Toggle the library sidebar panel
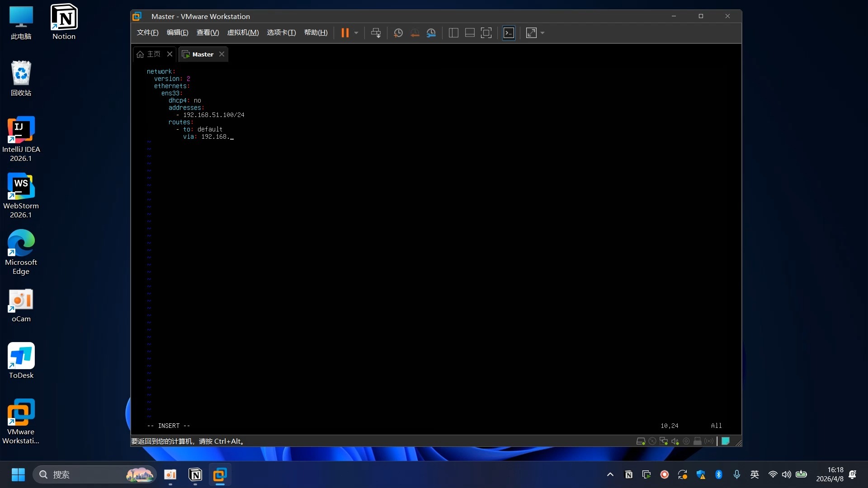This screenshot has width=868, height=488. pos(453,33)
